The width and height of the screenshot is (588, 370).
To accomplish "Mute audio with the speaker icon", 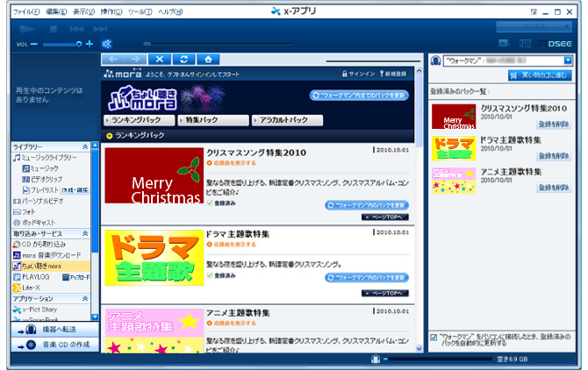I will click(x=106, y=43).
